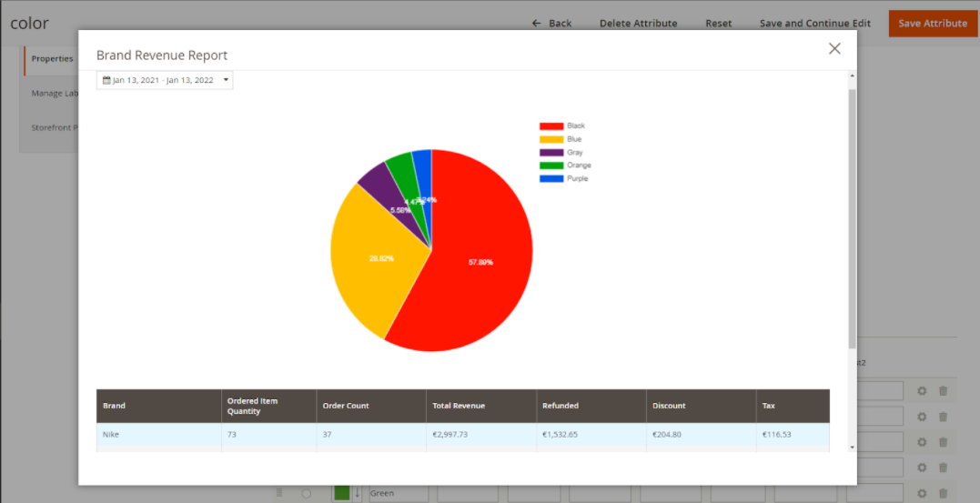
Task: Open the date range dropdown
Action: pyautogui.click(x=165, y=80)
